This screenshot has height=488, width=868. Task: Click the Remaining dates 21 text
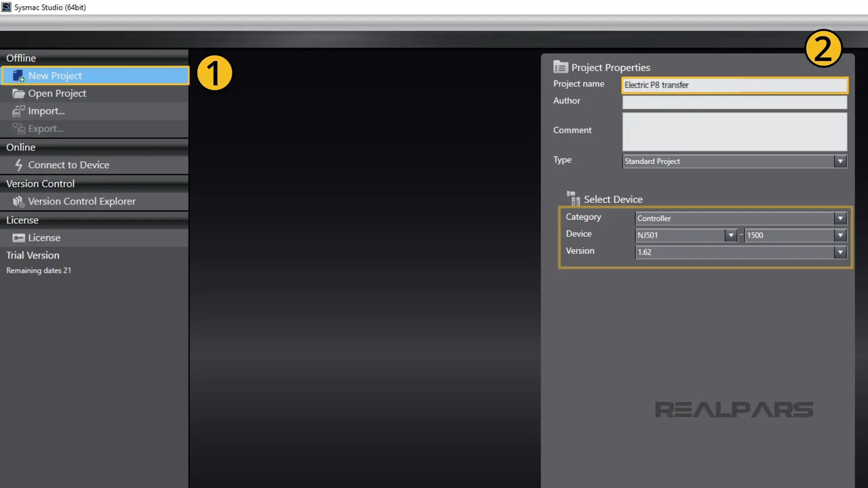point(38,271)
